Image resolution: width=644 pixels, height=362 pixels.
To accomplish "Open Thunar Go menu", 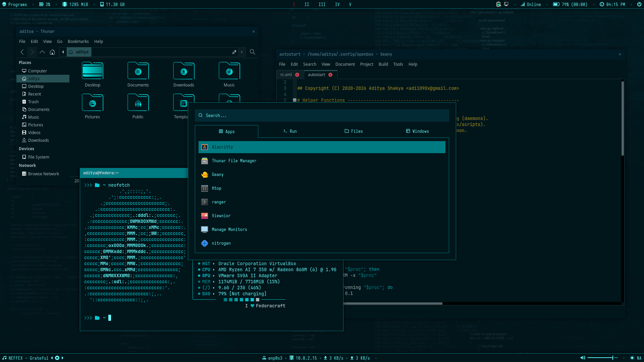I will coord(60,42).
